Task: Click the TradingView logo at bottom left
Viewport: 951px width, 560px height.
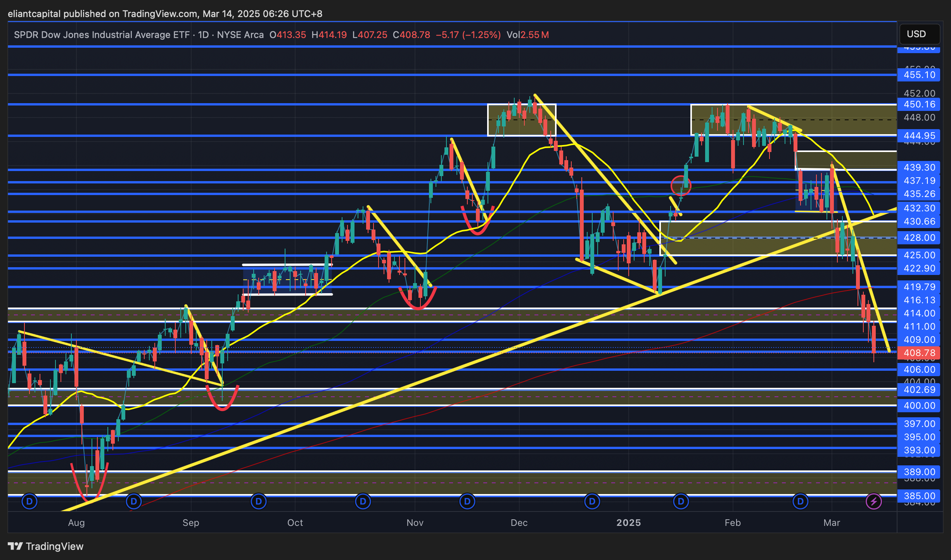Action: [x=46, y=546]
